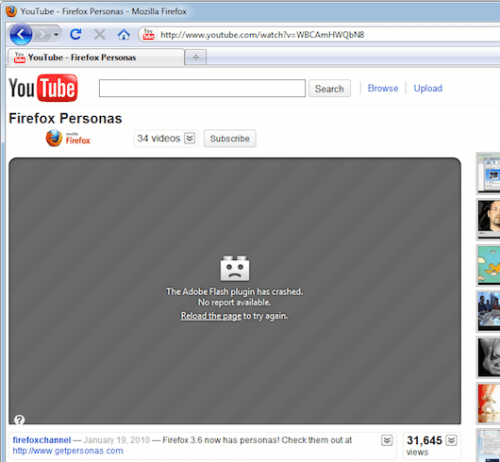Expand the 31,645 views statistics arrow

(451, 440)
